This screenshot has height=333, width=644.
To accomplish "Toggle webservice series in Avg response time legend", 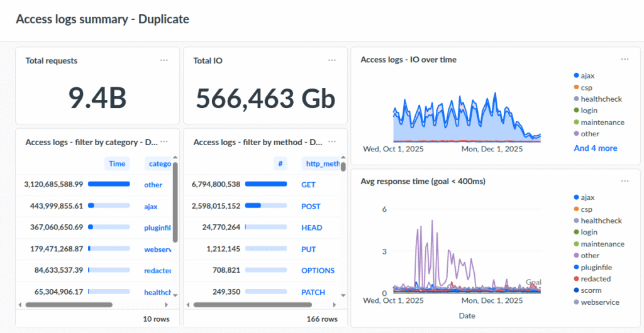I will [x=599, y=302].
